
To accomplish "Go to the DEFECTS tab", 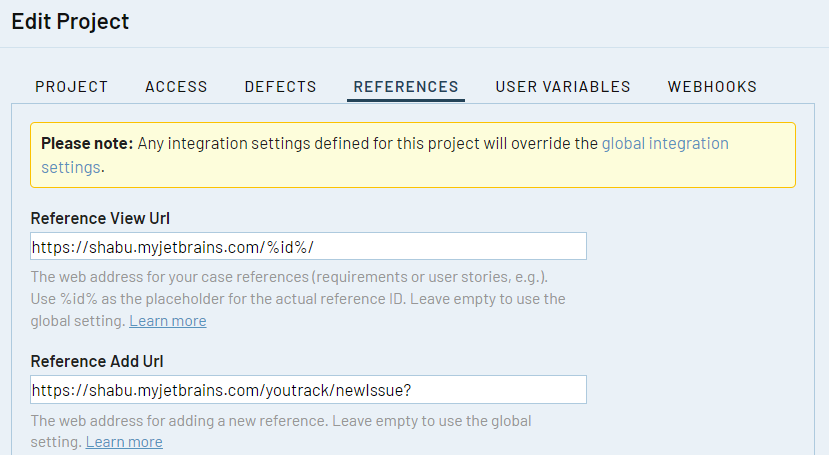I will [x=280, y=87].
